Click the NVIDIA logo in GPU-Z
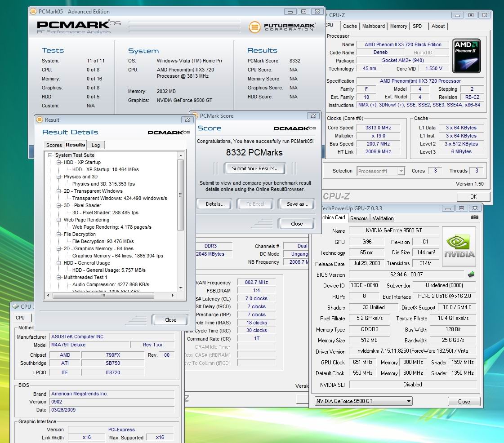This screenshot has height=443, width=504. tap(459, 246)
